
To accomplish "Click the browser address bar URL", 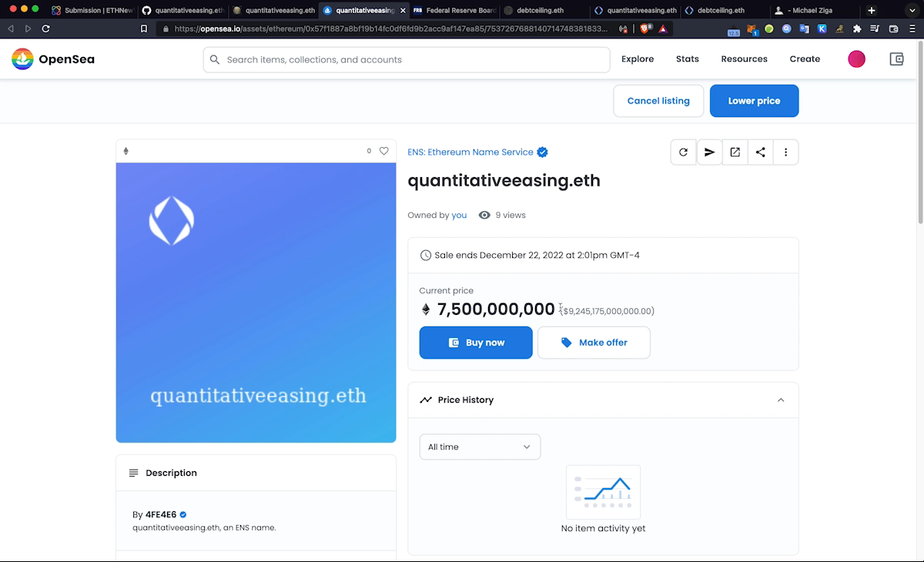I will point(390,28).
